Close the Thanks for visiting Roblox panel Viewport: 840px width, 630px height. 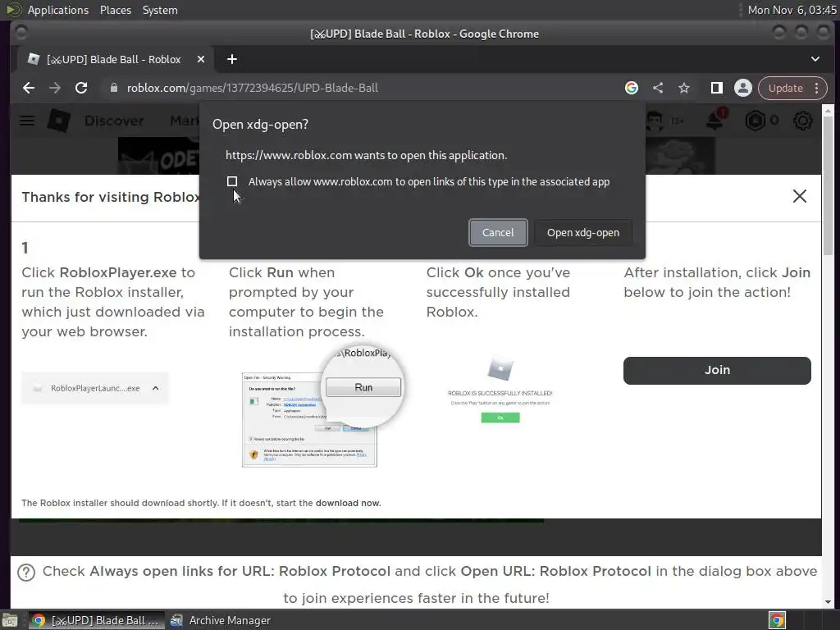point(799,196)
